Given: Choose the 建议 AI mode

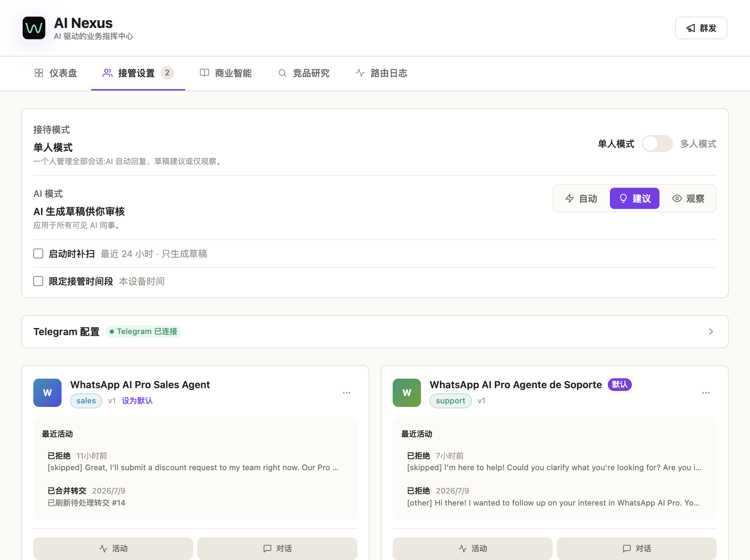Looking at the screenshot, I should click(x=634, y=198).
